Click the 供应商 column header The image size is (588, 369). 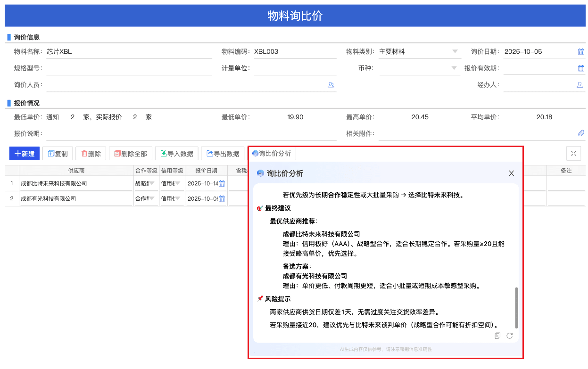76,171
